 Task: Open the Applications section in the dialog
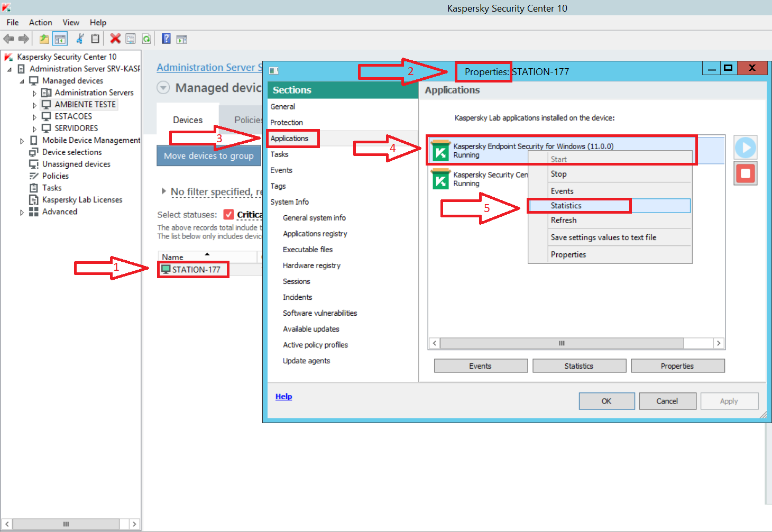343,138
